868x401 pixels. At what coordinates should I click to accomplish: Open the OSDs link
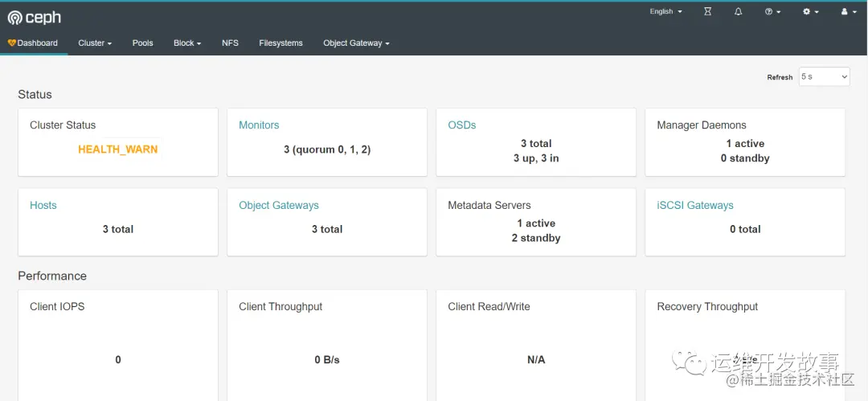[461, 125]
